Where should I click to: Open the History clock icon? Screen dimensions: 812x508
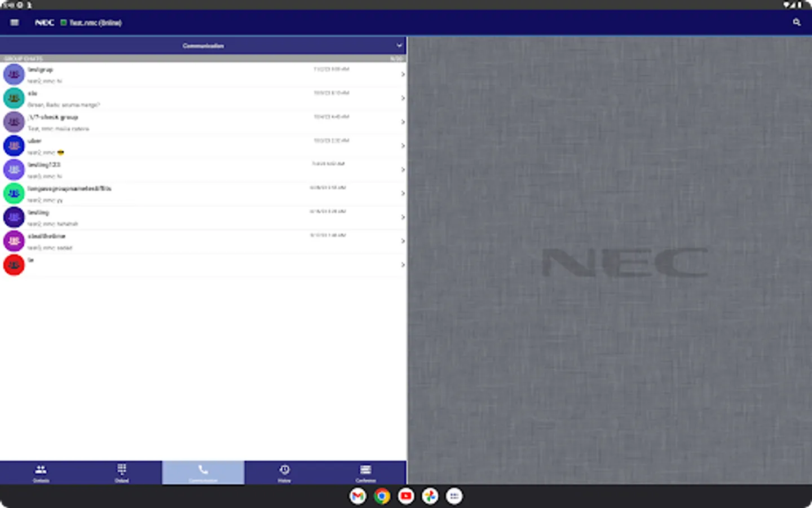[284, 469]
